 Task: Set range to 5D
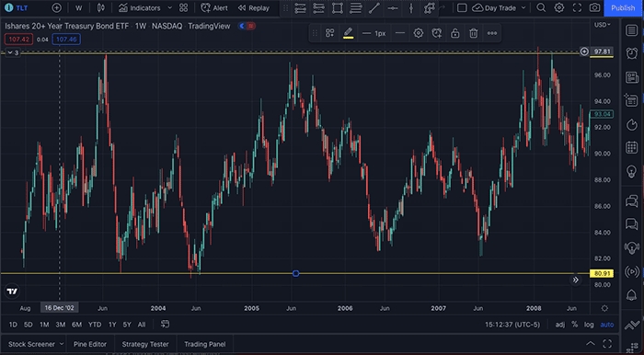(x=28, y=325)
